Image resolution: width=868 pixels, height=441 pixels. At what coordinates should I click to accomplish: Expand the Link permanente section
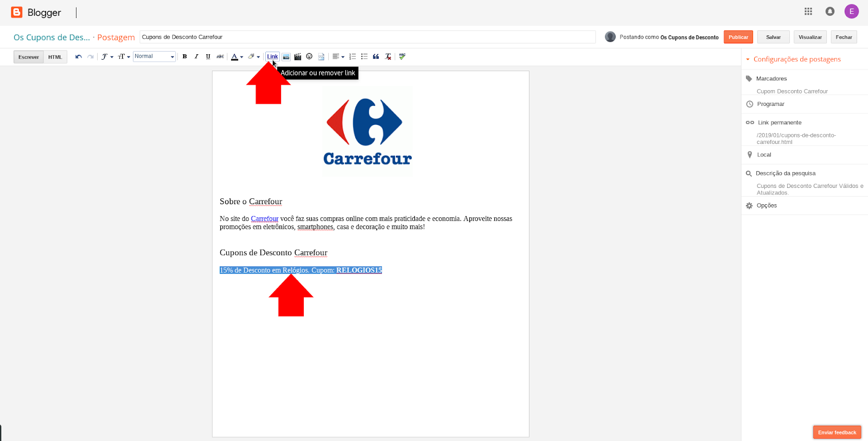pyautogui.click(x=779, y=123)
